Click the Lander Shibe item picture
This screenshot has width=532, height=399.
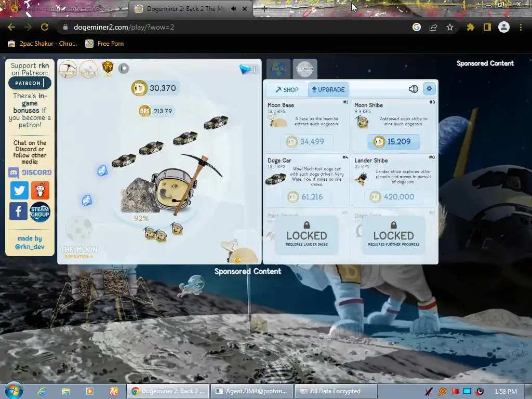point(362,178)
